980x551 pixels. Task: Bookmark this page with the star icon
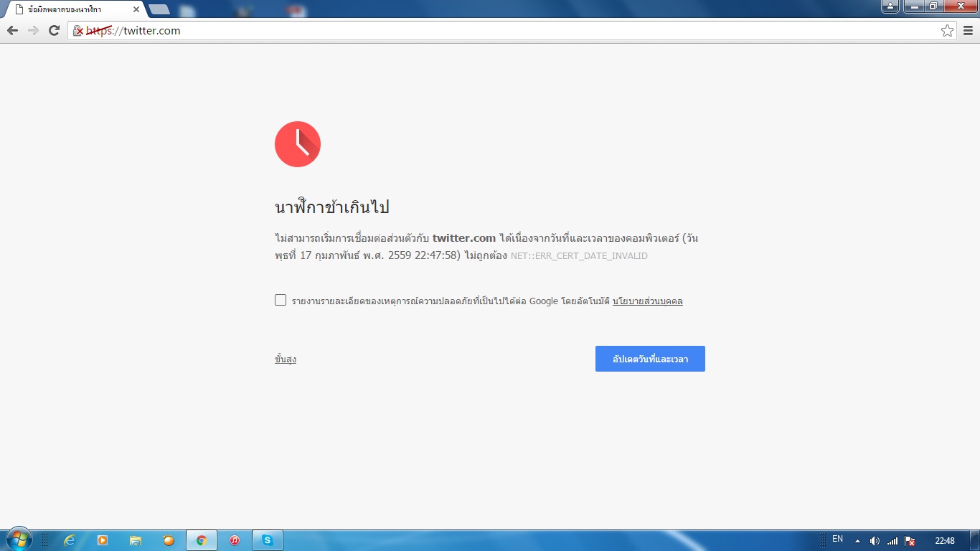[948, 31]
